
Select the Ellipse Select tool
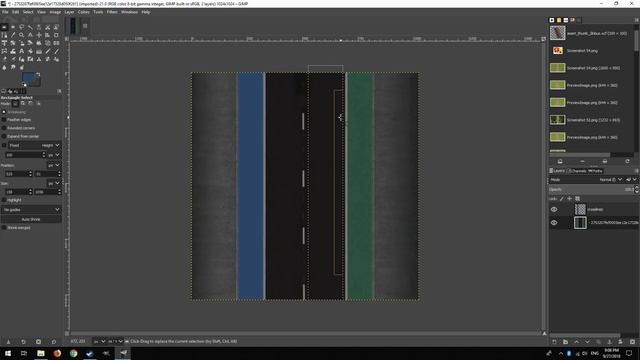(x=13, y=27)
